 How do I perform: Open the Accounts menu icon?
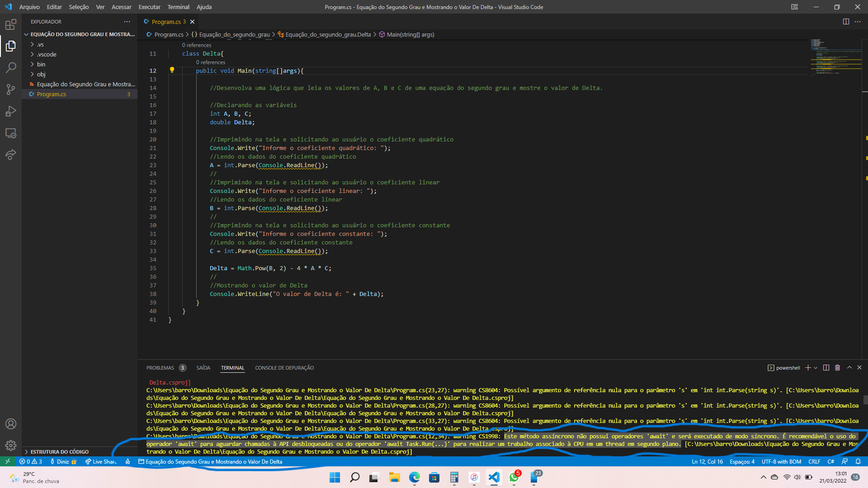pos(11,424)
